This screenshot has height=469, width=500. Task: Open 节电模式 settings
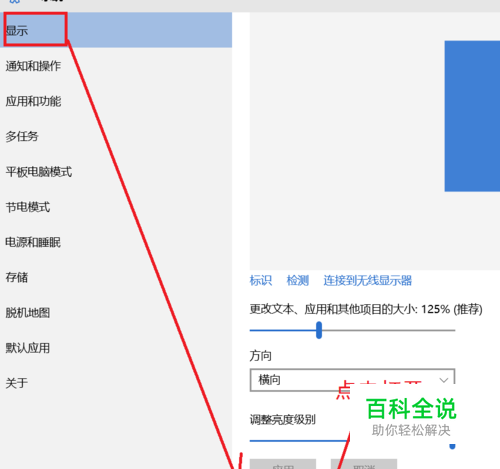(116, 207)
